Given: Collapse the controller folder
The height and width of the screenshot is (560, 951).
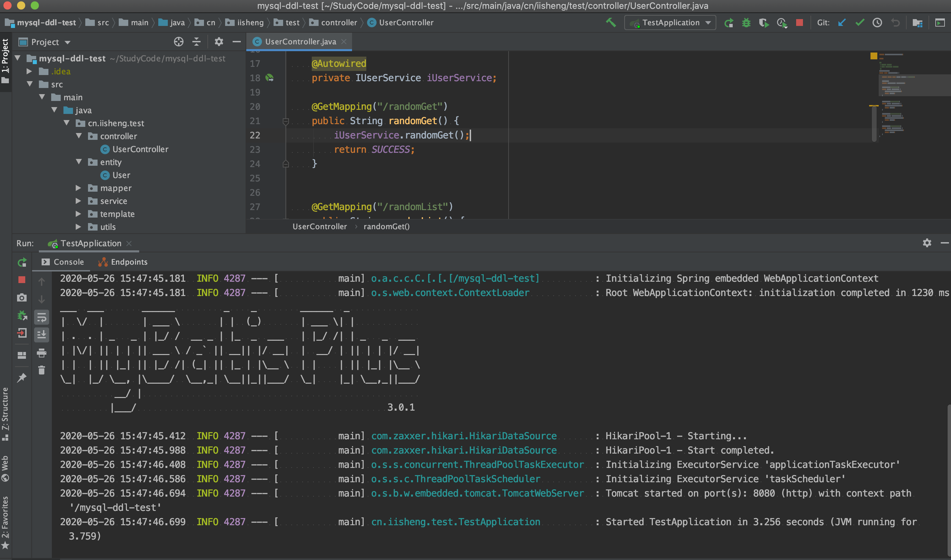Looking at the screenshot, I should pos(78,136).
